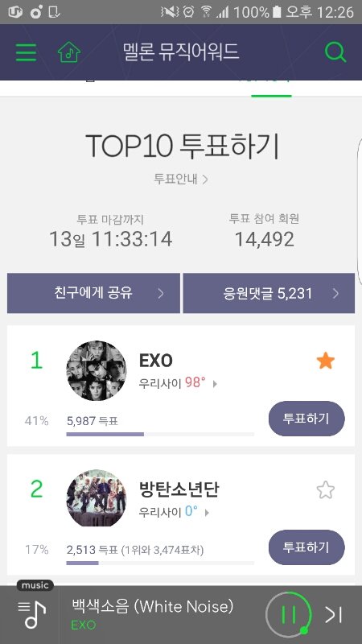
Task: Open the hamburger menu
Action: pos(26,52)
